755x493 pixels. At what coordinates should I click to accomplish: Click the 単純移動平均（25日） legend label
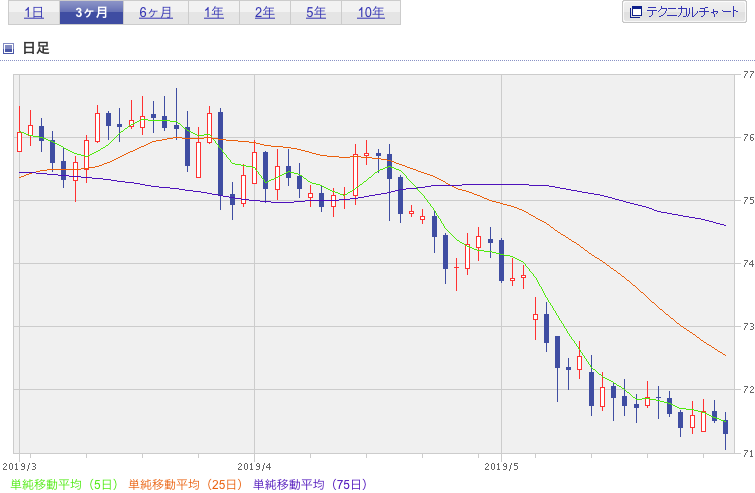pyautogui.click(x=185, y=484)
